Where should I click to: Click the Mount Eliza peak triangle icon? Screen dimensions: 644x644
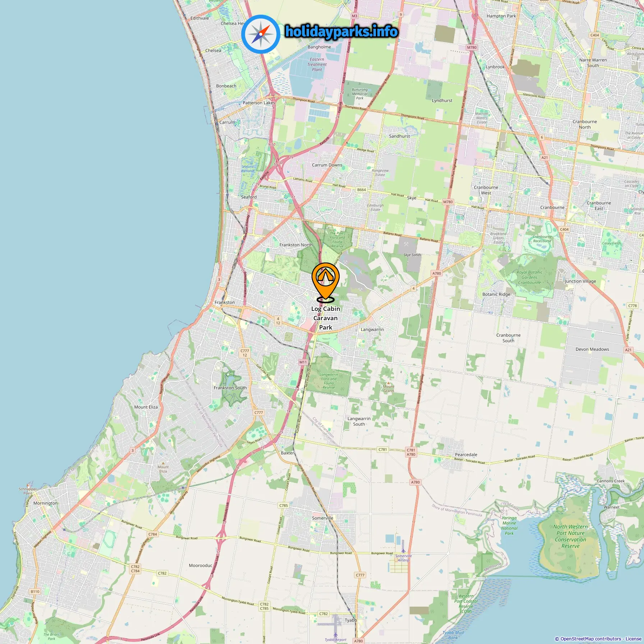click(x=163, y=463)
